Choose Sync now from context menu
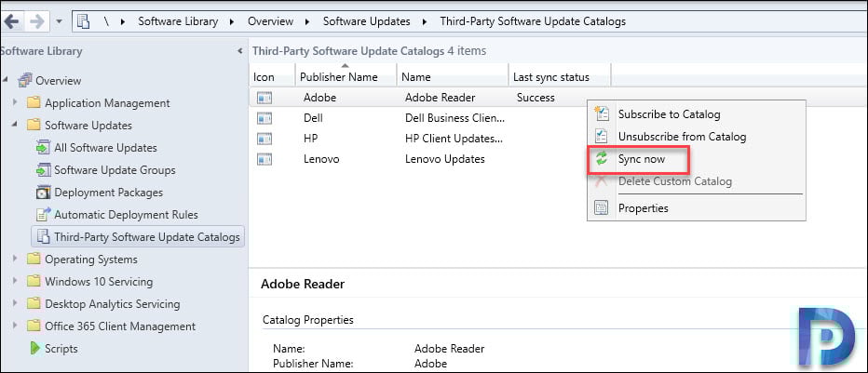The height and width of the screenshot is (373, 868). pyautogui.click(x=641, y=159)
